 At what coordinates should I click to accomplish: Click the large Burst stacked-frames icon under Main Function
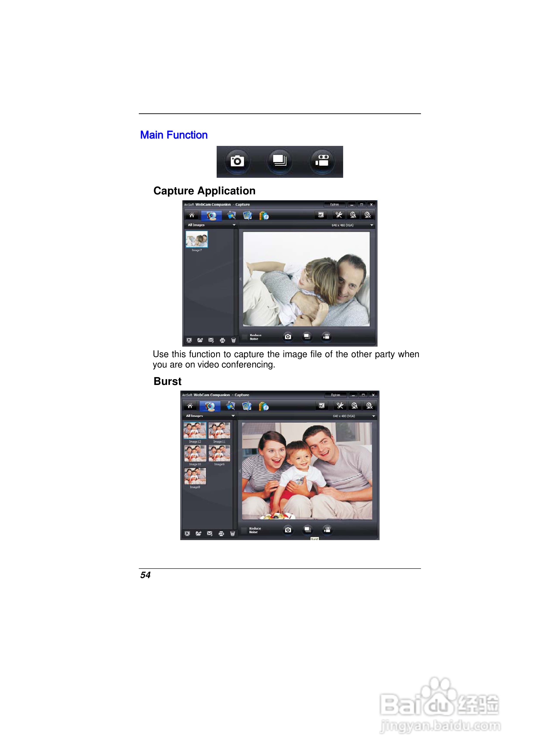[279, 161]
